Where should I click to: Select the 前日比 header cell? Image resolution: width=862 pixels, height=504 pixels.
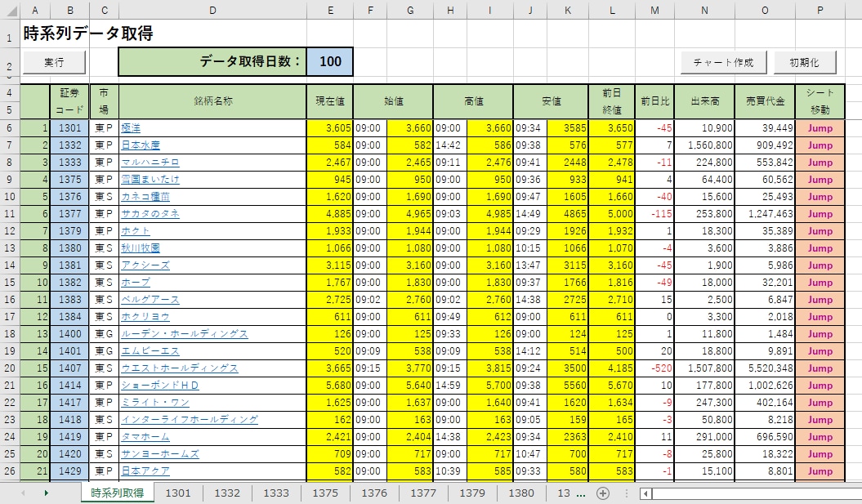pos(654,101)
